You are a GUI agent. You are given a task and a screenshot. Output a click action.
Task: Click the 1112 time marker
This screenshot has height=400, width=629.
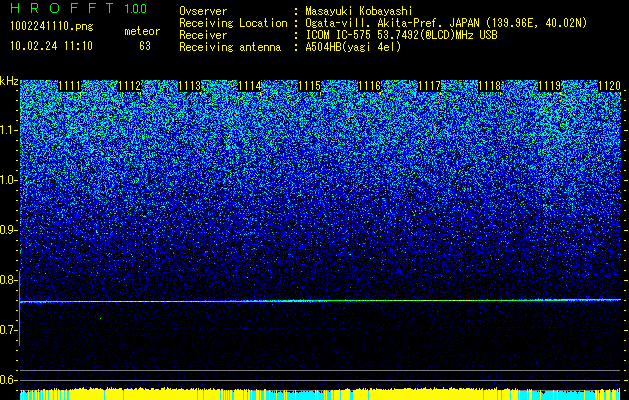[130, 86]
